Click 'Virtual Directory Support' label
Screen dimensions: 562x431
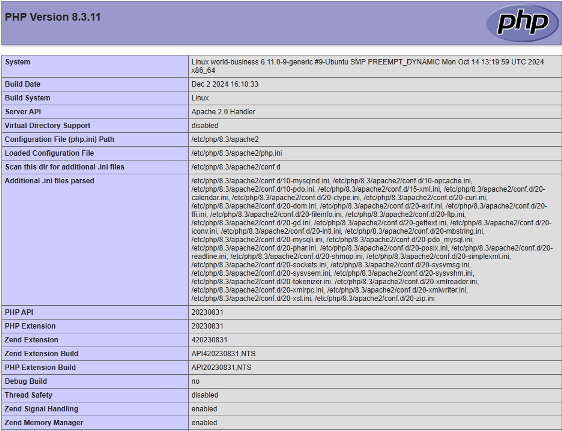[47, 125]
